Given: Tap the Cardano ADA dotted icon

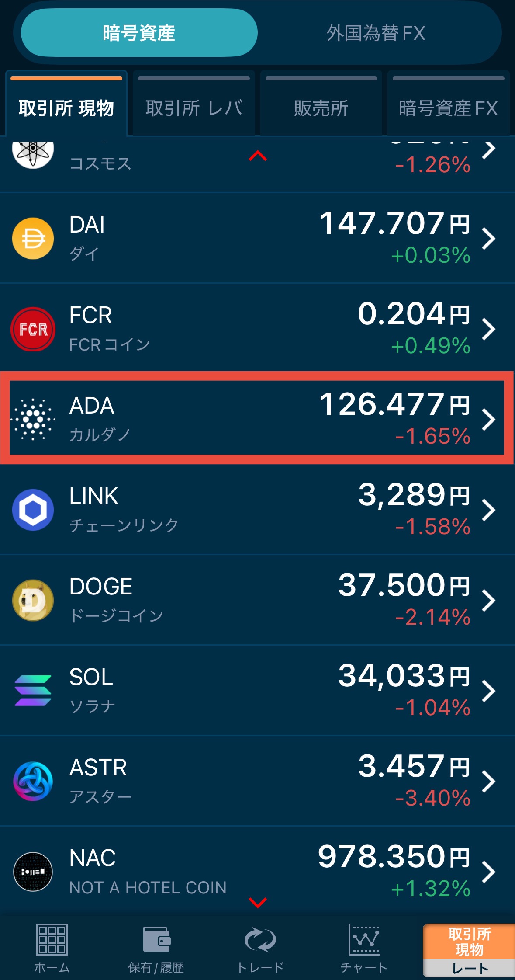Looking at the screenshot, I should pos(33,420).
